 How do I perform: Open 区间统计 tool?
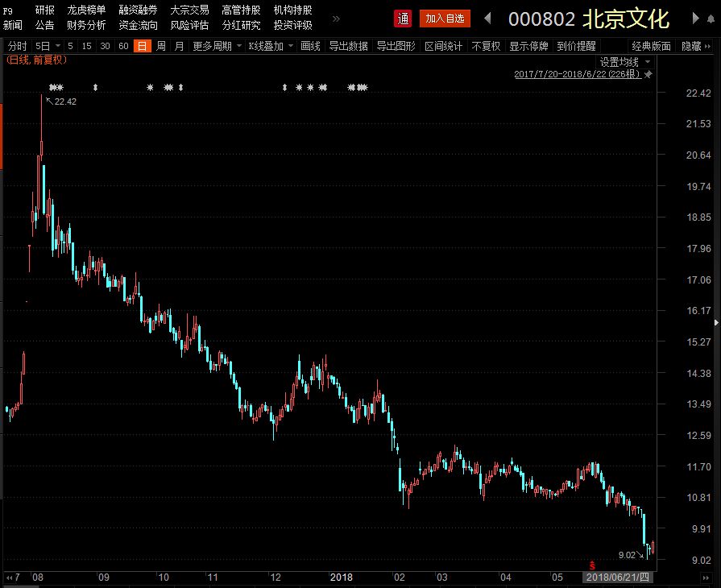(x=443, y=46)
